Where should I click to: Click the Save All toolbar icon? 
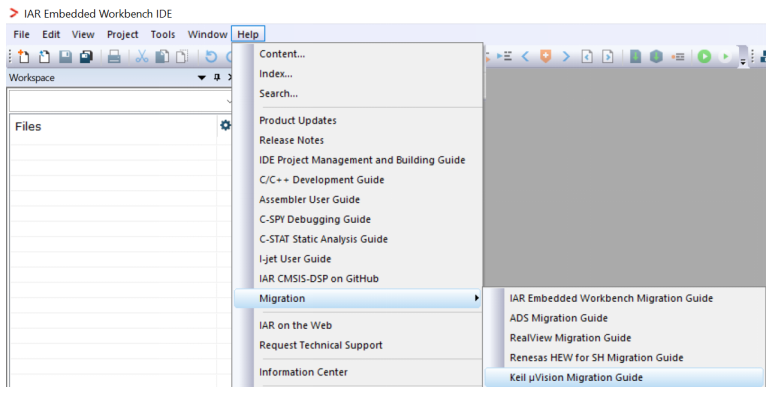(x=87, y=57)
